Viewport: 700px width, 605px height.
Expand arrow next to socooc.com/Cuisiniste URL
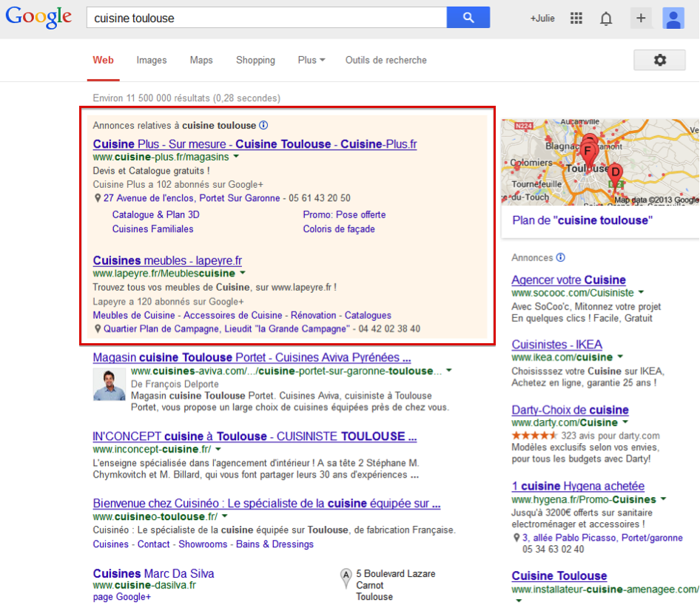[641, 292]
